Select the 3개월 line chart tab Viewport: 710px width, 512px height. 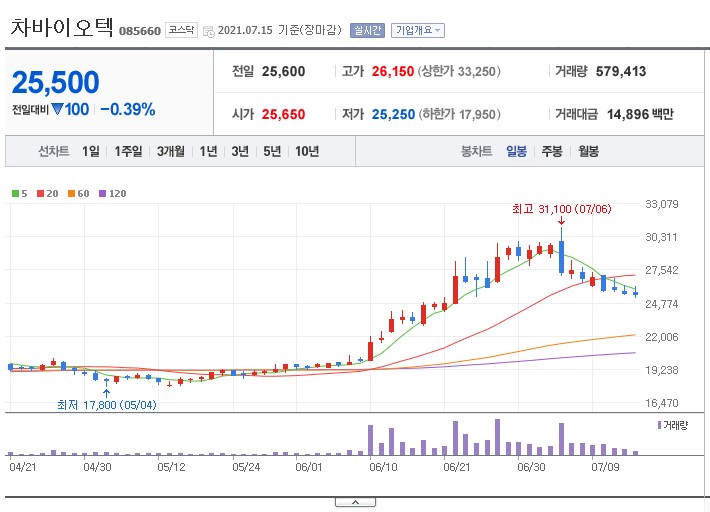click(171, 151)
